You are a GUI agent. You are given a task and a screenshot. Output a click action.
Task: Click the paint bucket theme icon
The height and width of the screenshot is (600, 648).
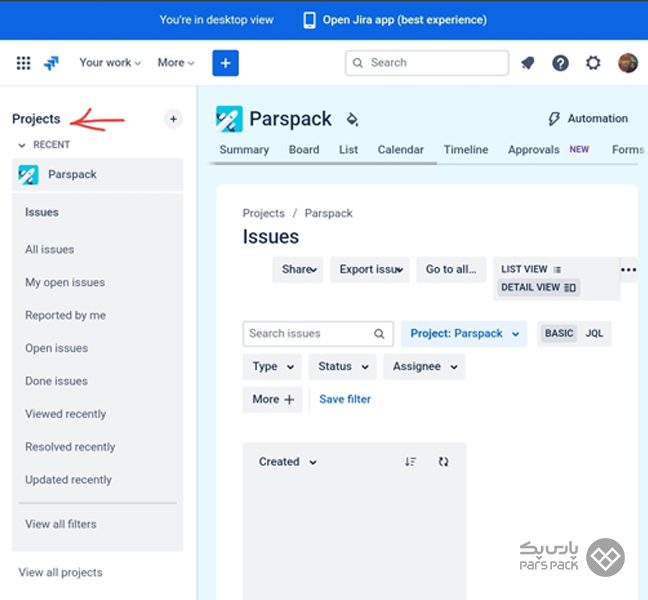tap(352, 119)
